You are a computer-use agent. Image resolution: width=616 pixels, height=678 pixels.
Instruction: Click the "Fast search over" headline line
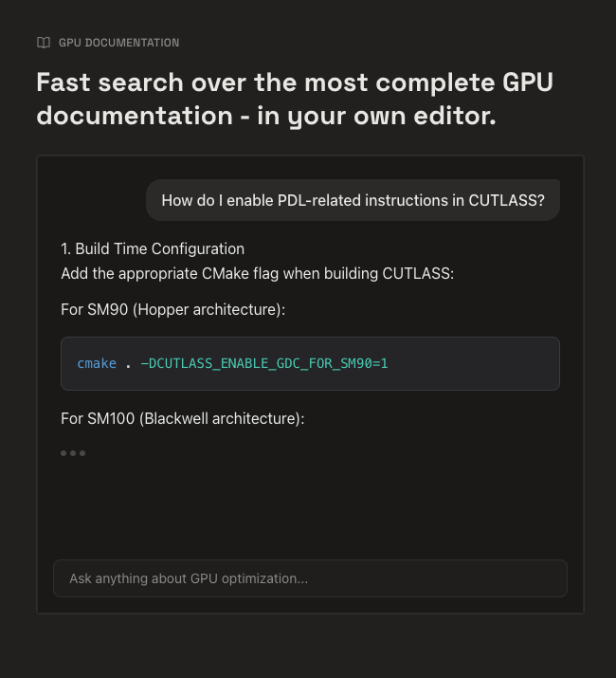tap(294, 82)
